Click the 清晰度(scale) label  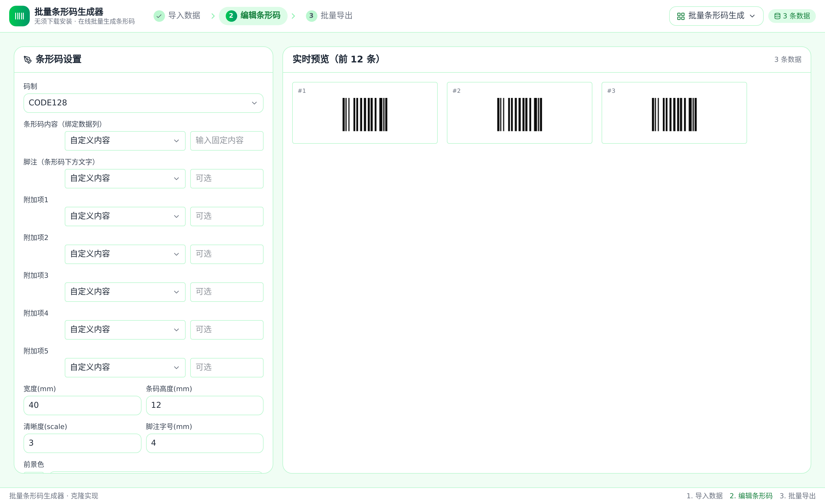point(45,427)
